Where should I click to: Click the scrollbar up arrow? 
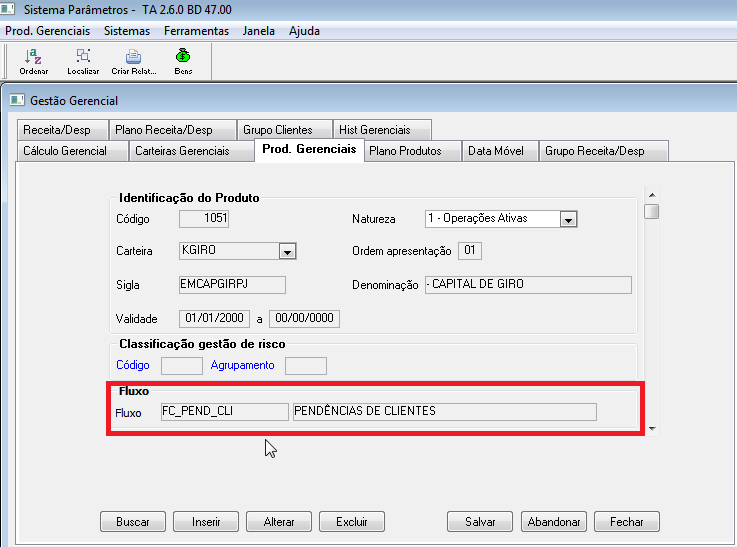point(652,195)
